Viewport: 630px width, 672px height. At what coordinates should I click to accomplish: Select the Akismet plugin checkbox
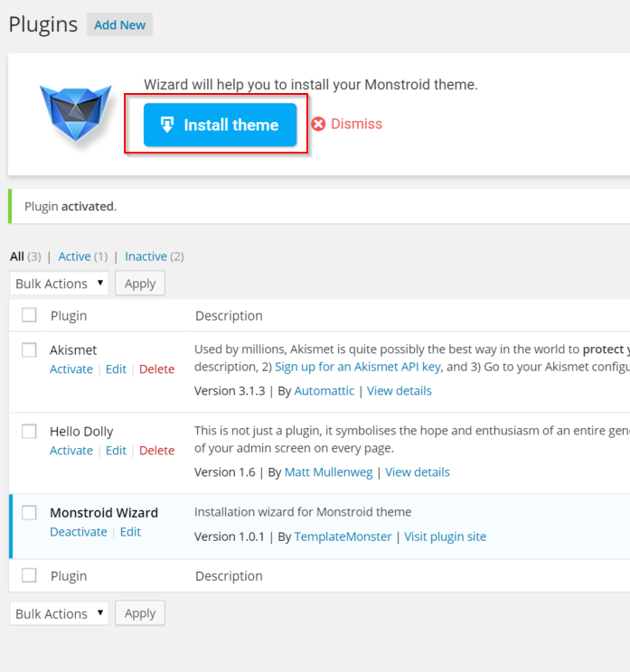coord(29,350)
